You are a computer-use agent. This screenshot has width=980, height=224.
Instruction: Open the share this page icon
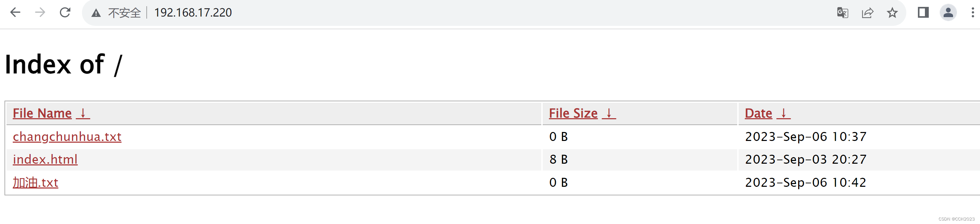(867, 12)
